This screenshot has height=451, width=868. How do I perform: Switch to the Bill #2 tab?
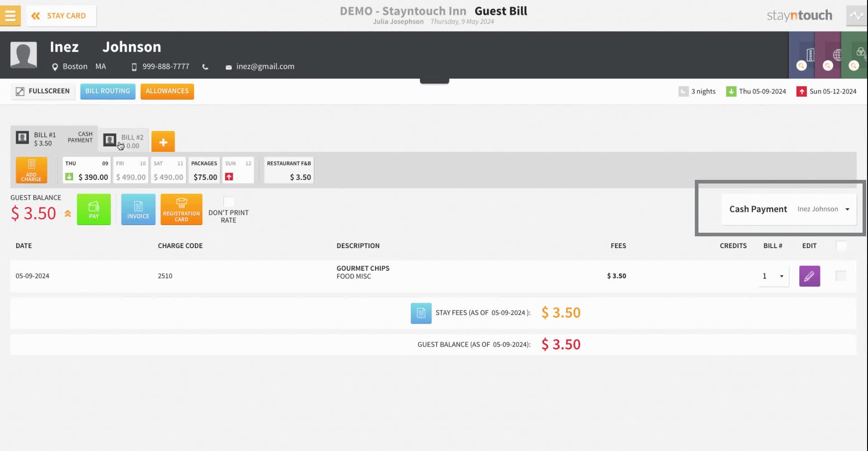point(124,141)
